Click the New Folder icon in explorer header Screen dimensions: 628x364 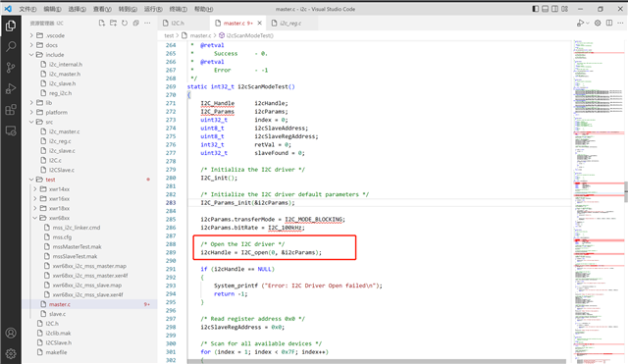click(114, 24)
